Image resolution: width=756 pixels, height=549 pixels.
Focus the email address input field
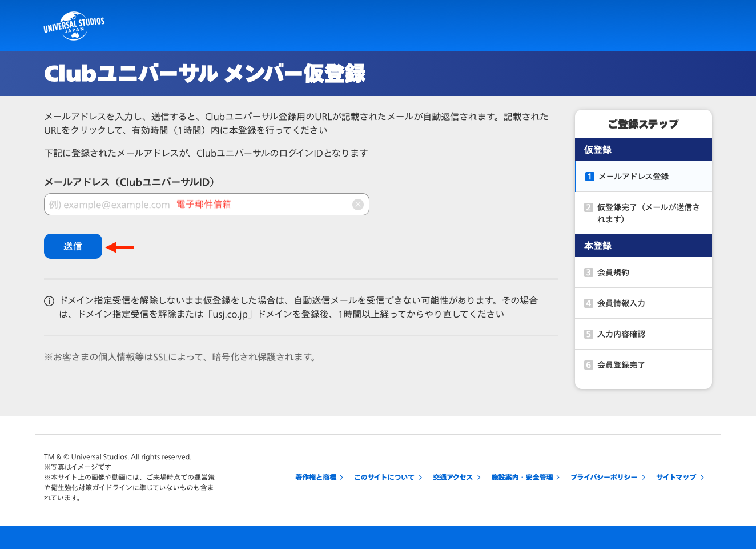(x=207, y=205)
